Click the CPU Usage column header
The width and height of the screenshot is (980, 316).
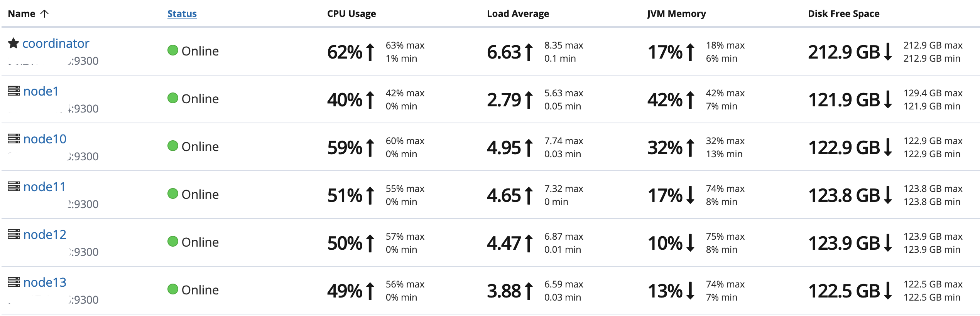point(351,14)
